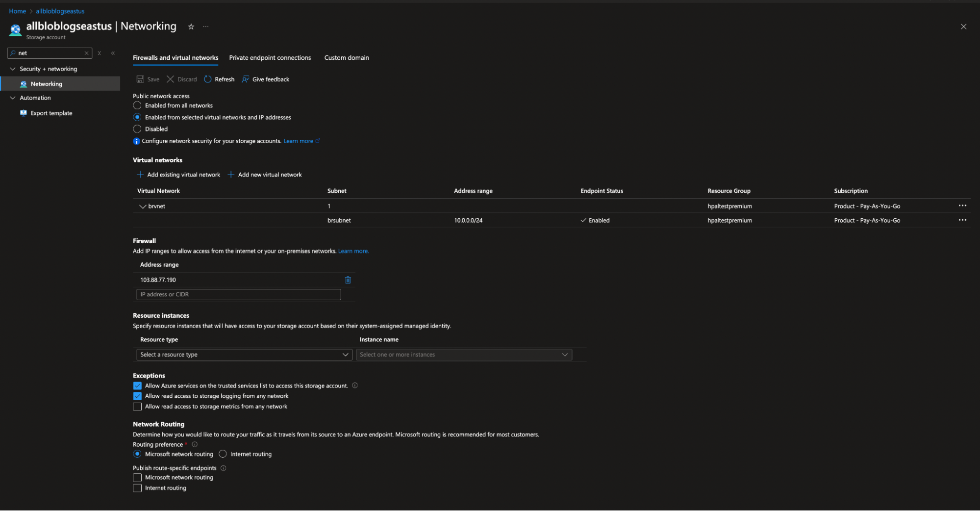Open the Select one or more instances dropdown
Viewport: 980px width, 511px height.
point(463,354)
